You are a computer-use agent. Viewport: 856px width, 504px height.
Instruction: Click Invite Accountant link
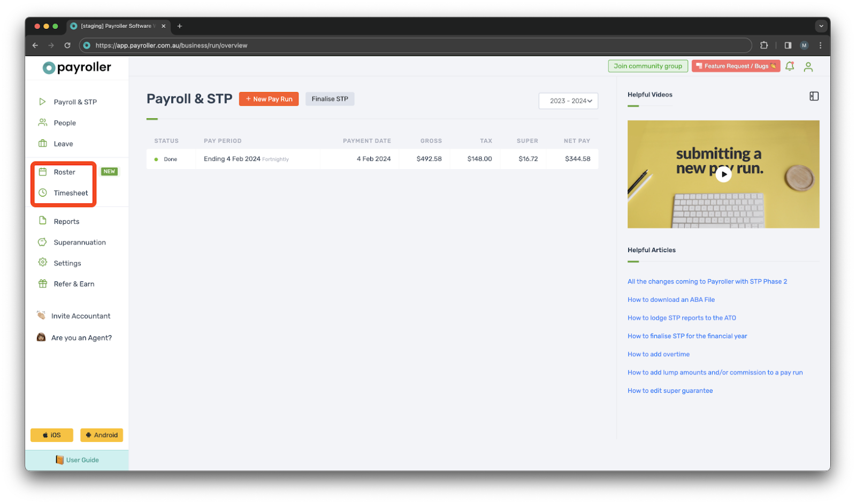(81, 316)
